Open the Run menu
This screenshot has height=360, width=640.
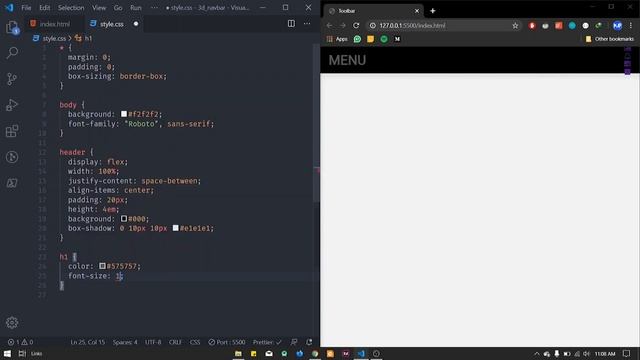pyautogui.click(x=136, y=7)
